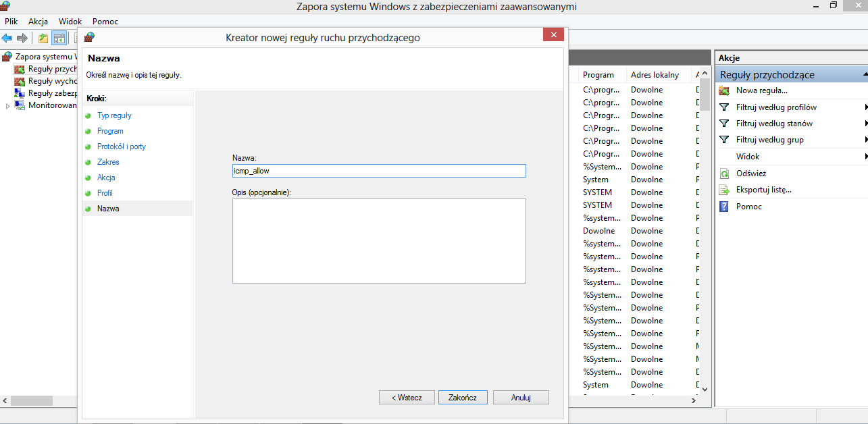The width and height of the screenshot is (868, 424).
Task: Open the Akcja menu in the menu bar
Action: coord(38,22)
